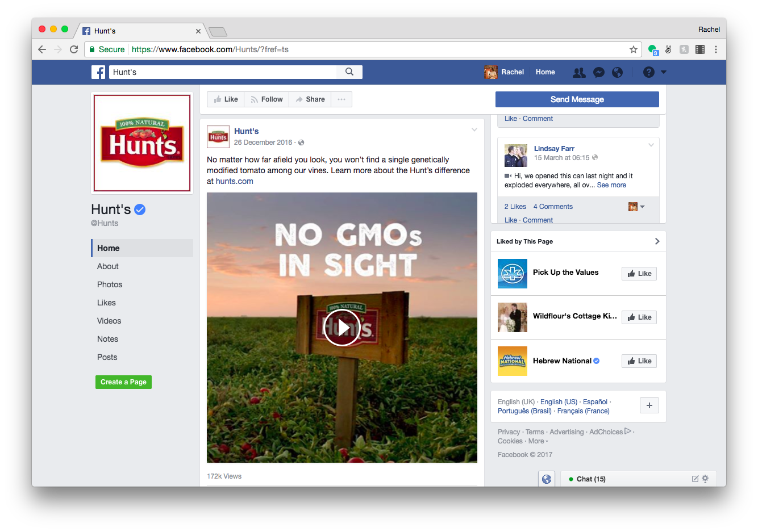Screen dimensions: 758x532
Task: Open the Messenger icon
Action: (598, 72)
